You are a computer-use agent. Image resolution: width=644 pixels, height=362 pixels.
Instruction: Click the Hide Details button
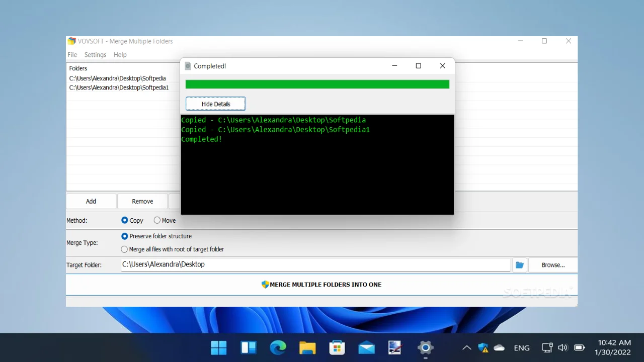pyautogui.click(x=216, y=104)
